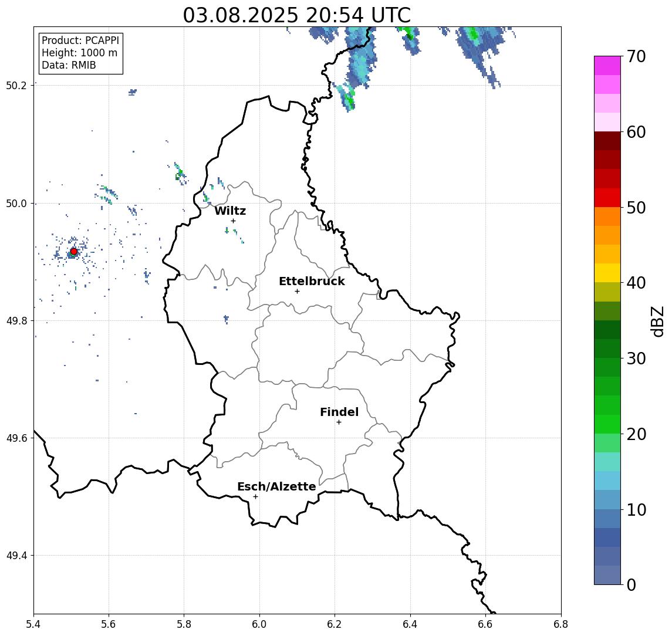Click the magenta top colorbar swatch
This screenshot has height=636, width=672.
607,66
